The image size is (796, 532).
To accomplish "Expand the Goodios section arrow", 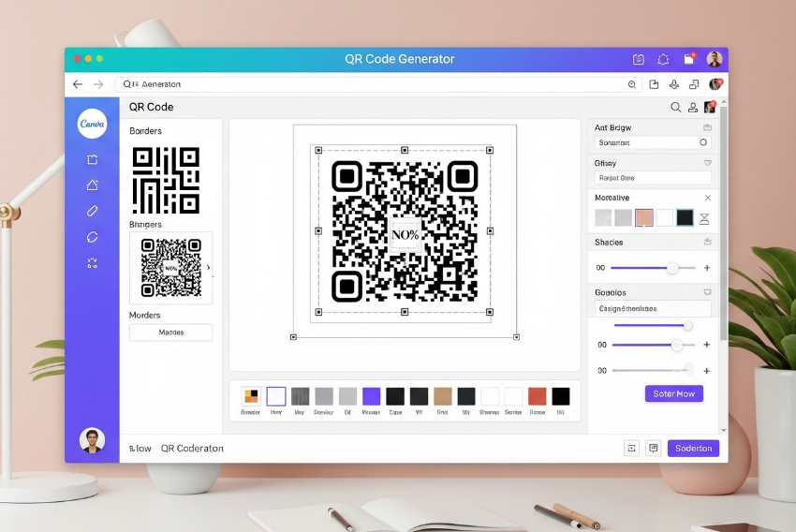I will point(708,292).
